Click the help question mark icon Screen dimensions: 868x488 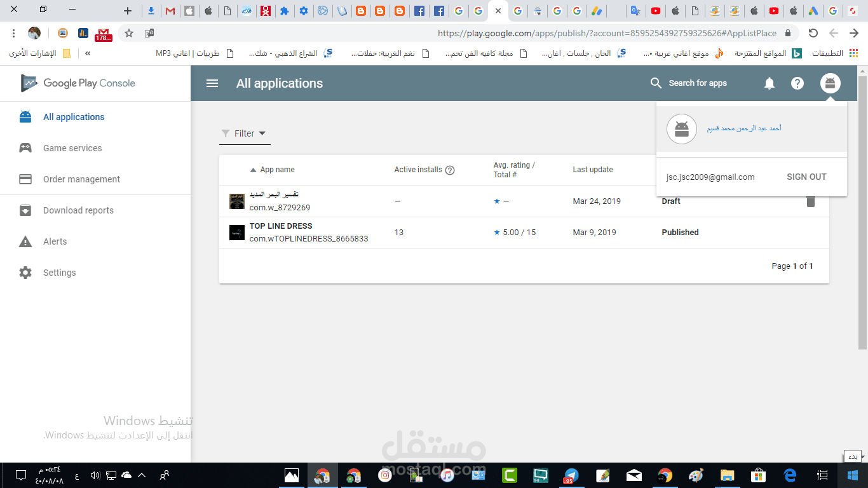click(x=797, y=83)
